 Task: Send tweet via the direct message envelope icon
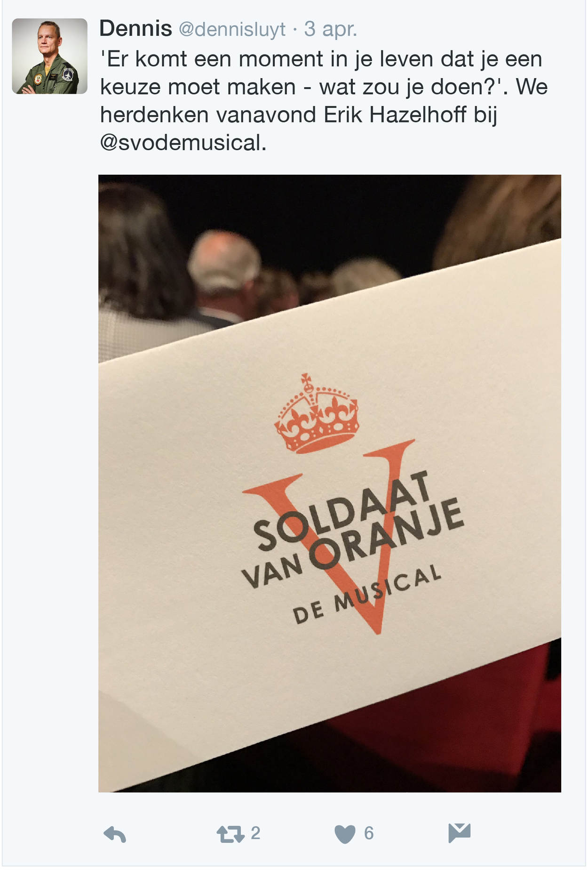click(460, 833)
